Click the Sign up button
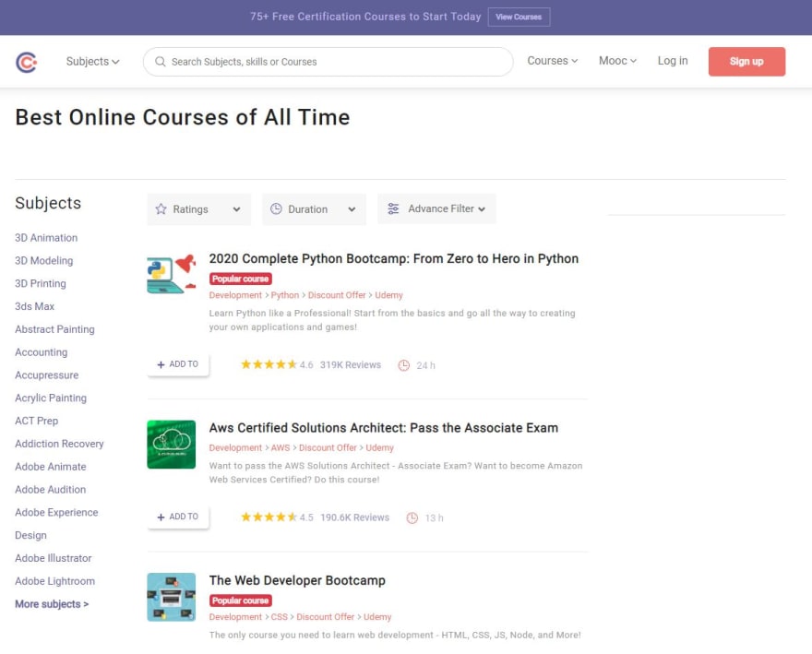This screenshot has height=654, width=812. point(746,62)
